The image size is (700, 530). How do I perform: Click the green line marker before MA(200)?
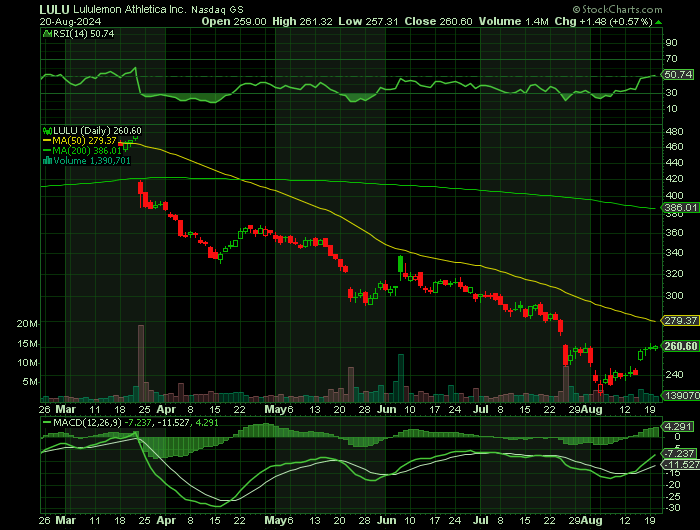pyautogui.click(x=47, y=151)
